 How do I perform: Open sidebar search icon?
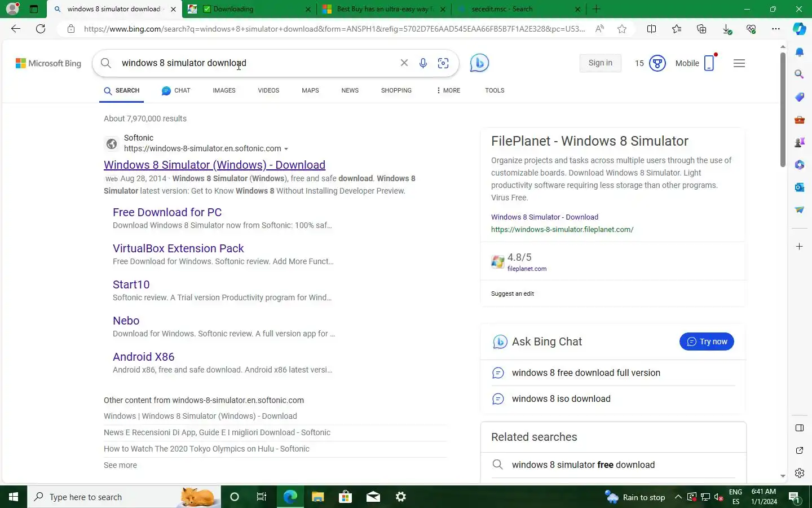pyautogui.click(x=800, y=74)
